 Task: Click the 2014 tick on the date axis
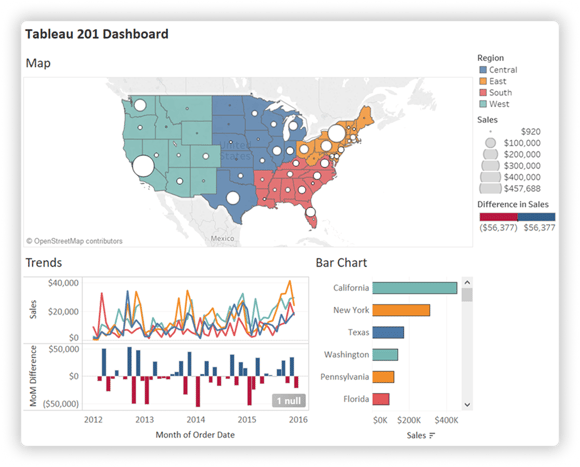point(196,420)
